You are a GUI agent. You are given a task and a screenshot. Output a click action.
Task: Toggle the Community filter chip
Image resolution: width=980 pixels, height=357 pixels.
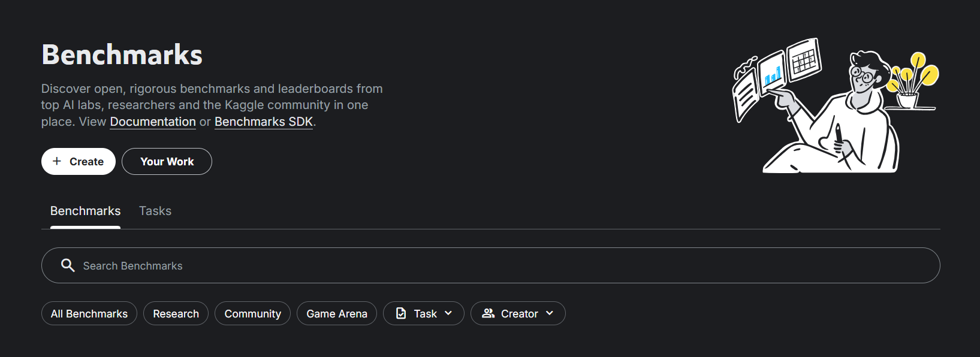point(252,313)
